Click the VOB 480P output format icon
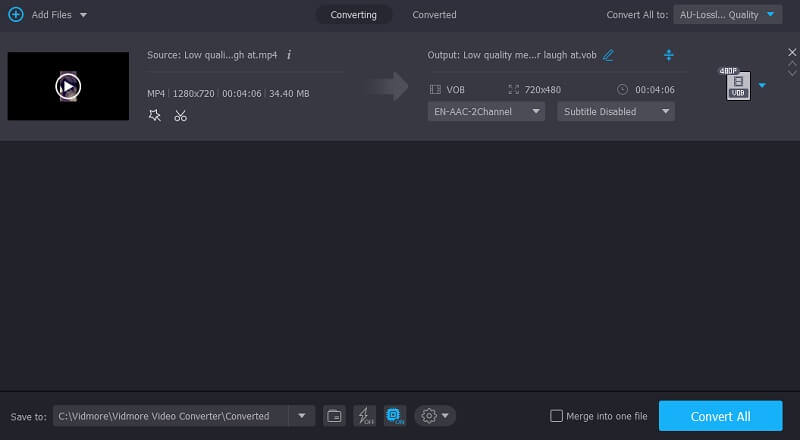Viewport: 800px width, 440px height. [x=737, y=85]
